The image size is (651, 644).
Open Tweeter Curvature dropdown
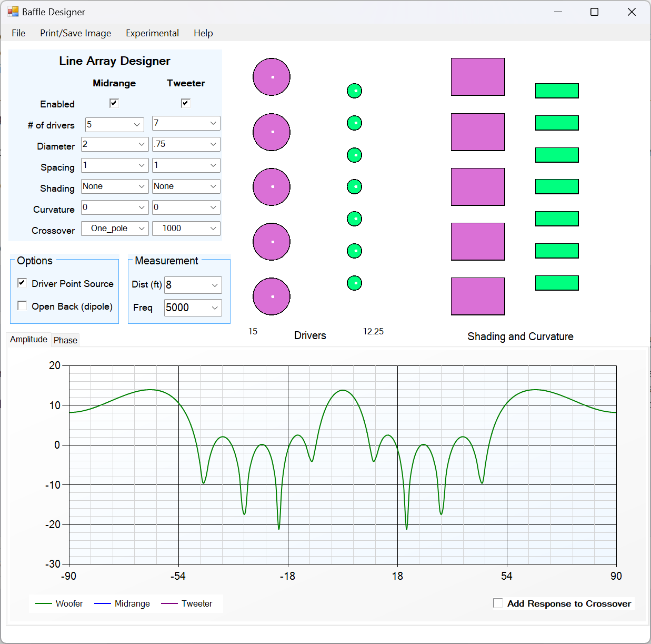pos(186,207)
